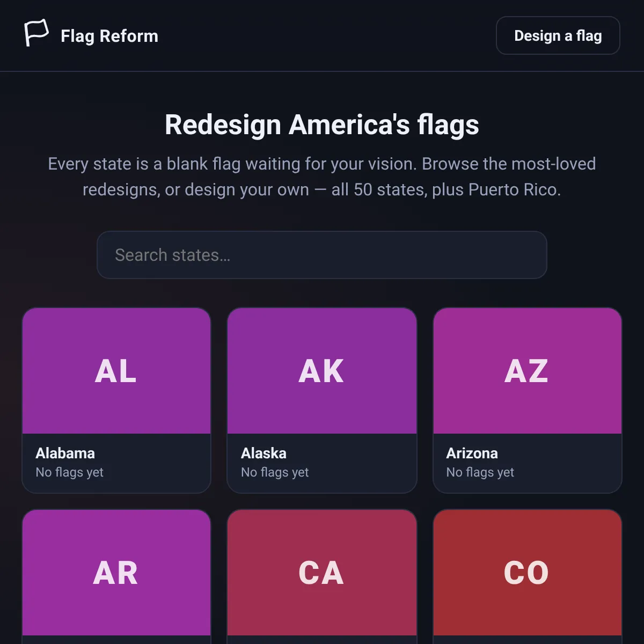Screen dimensions: 644x644
Task: Open the AK flag placeholder
Action: (x=322, y=371)
